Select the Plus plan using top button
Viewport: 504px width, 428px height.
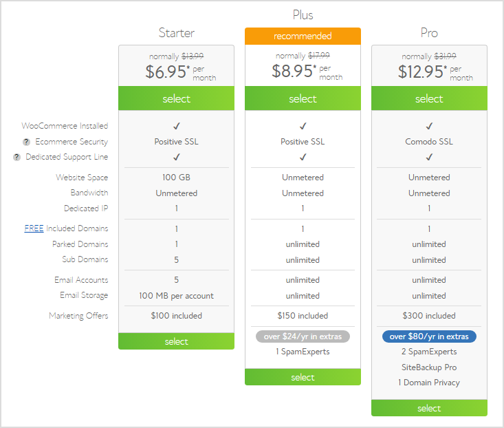coord(303,98)
